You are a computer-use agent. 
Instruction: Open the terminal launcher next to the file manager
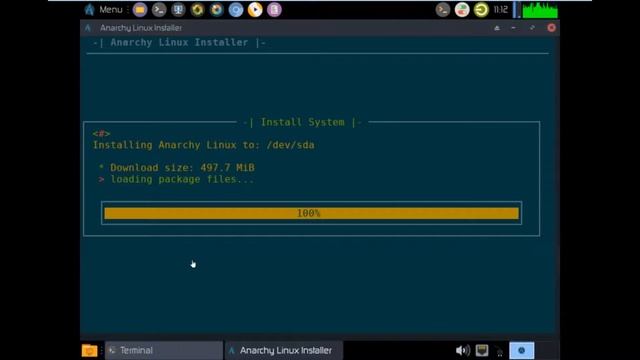159,10
